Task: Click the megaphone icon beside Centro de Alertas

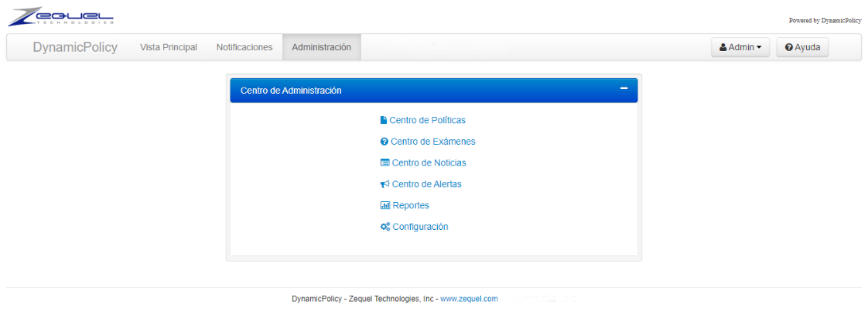Action: coord(384,184)
